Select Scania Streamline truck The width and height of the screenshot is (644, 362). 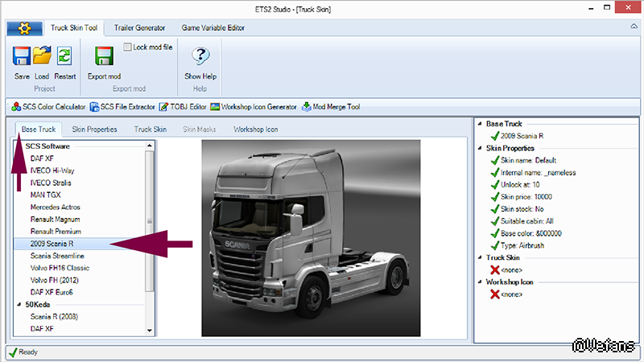click(x=57, y=256)
